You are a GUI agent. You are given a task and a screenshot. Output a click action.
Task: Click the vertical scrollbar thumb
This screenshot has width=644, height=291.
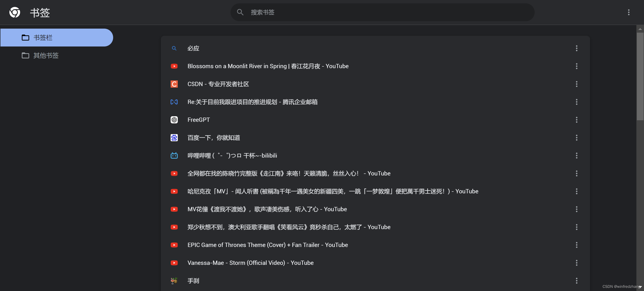click(x=640, y=76)
